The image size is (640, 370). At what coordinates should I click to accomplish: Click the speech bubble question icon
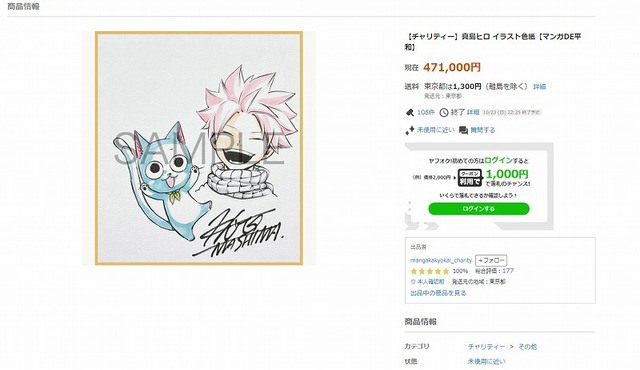point(463,130)
